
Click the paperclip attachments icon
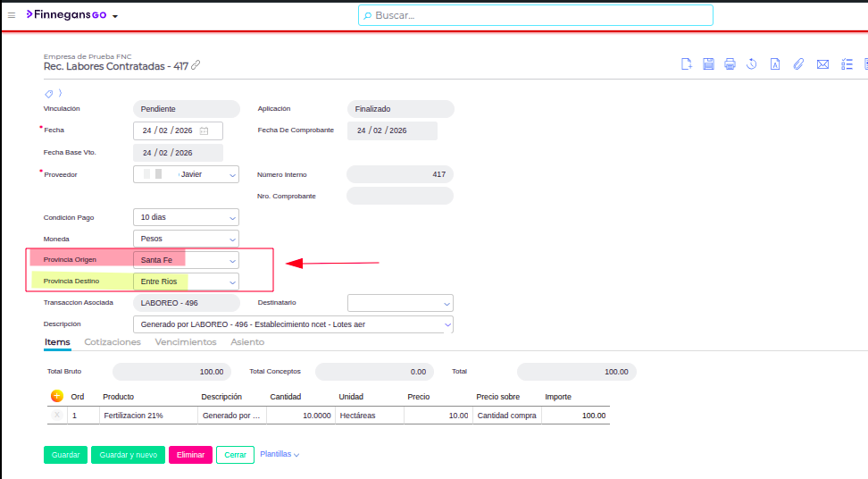pyautogui.click(x=799, y=64)
